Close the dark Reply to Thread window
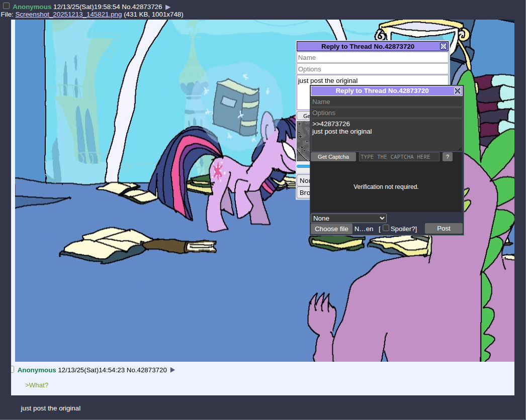This screenshot has width=526, height=420. click(x=458, y=91)
